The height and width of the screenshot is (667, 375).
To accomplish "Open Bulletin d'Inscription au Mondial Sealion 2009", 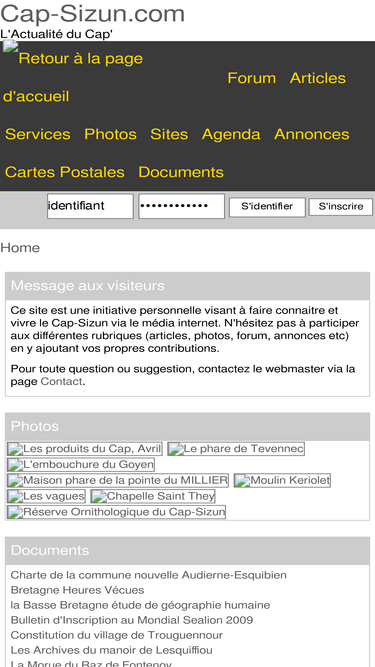I will pos(132,620).
